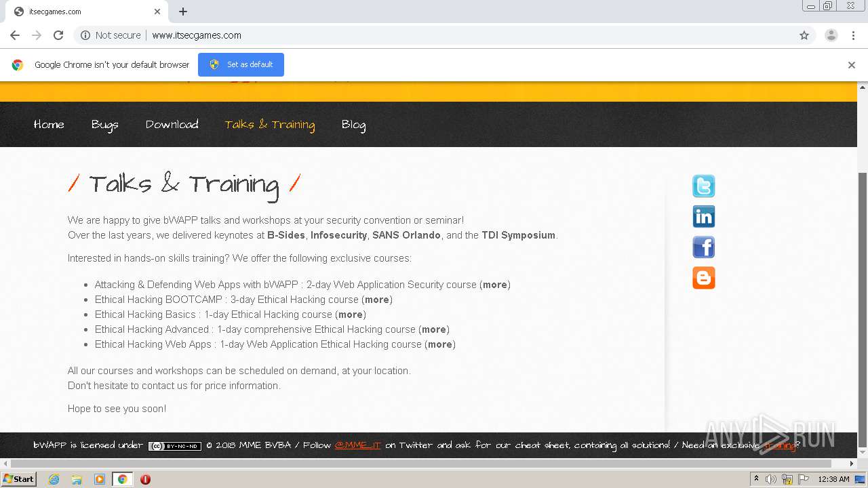Image resolution: width=868 pixels, height=488 pixels.
Task: Open 'more' for Ethical Hacking Advanced
Action: point(434,329)
